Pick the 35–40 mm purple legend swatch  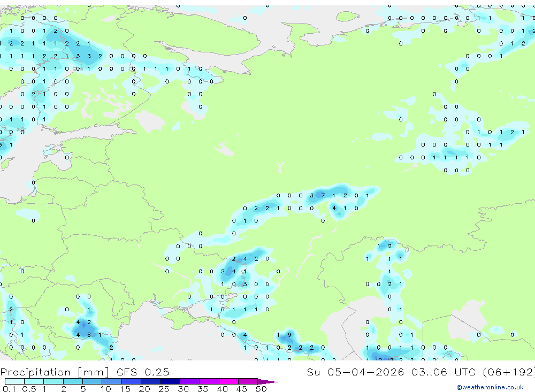[209, 381]
